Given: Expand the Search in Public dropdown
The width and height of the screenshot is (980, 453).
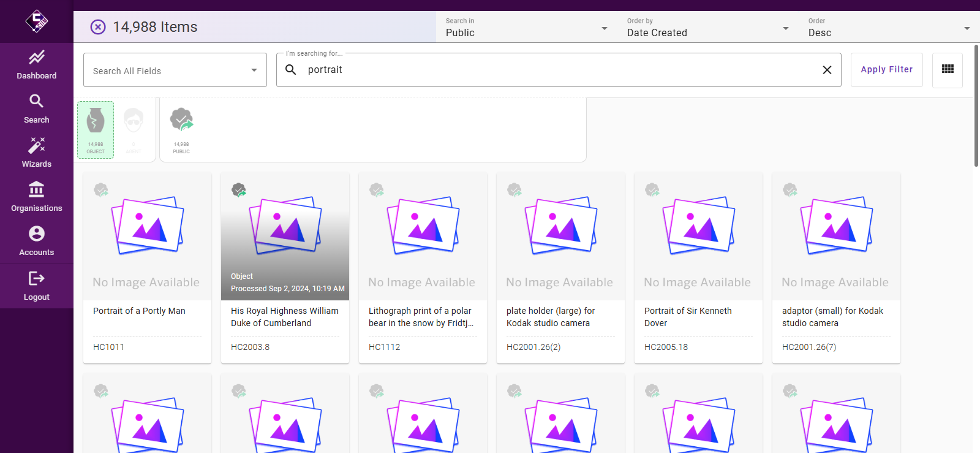Looking at the screenshot, I should pos(527,28).
